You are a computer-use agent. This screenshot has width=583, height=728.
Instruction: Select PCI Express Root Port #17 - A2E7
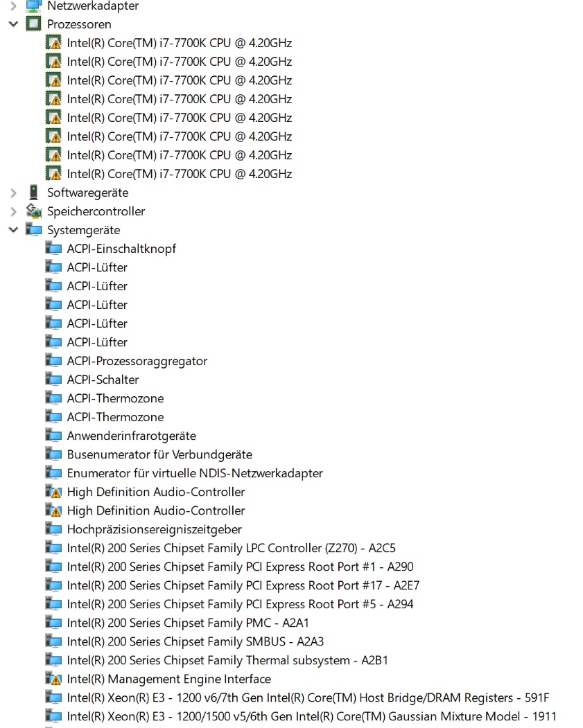tap(243, 585)
